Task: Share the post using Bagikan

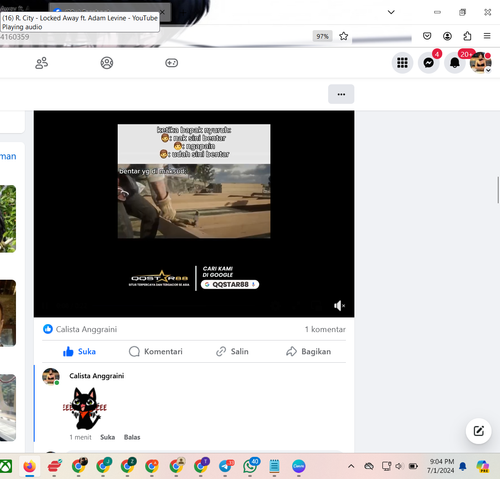Action: coord(308,352)
